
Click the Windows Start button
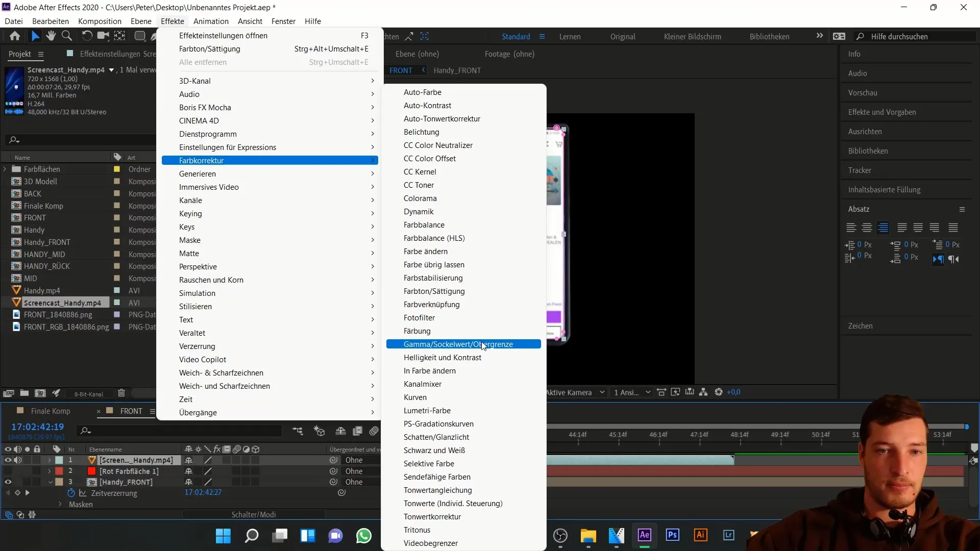pyautogui.click(x=223, y=536)
